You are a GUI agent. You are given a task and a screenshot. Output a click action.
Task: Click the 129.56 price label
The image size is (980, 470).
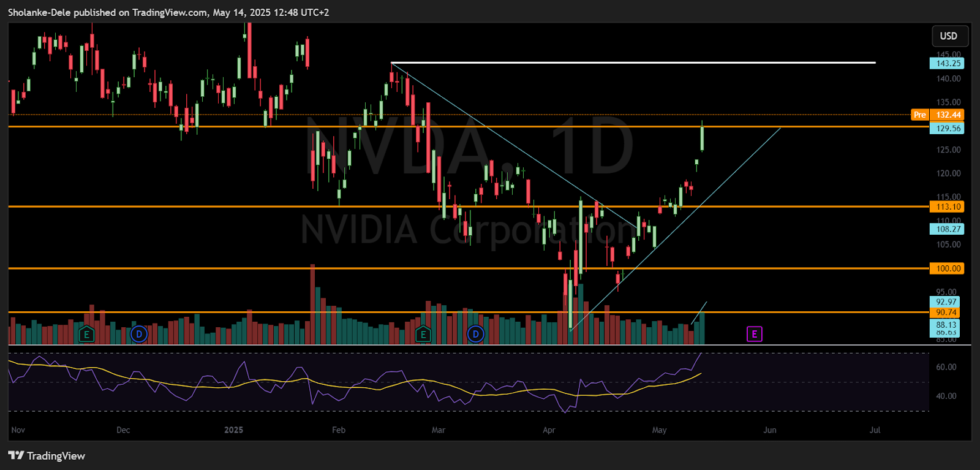[947, 128]
